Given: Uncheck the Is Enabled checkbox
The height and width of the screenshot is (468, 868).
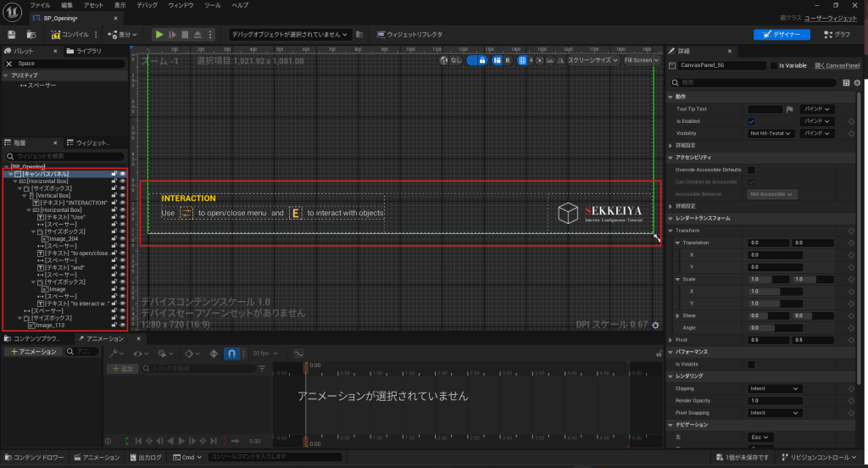Looking at the screenshot, I should (x=751, y=121).
